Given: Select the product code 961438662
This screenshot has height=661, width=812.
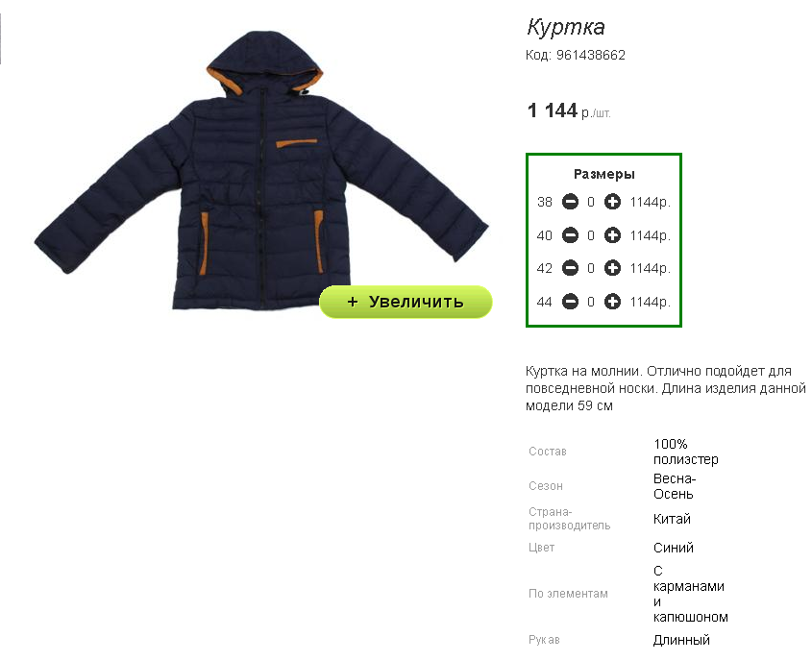Looking at the screenshot, I should pyautogui.click(x=590, y=55).
